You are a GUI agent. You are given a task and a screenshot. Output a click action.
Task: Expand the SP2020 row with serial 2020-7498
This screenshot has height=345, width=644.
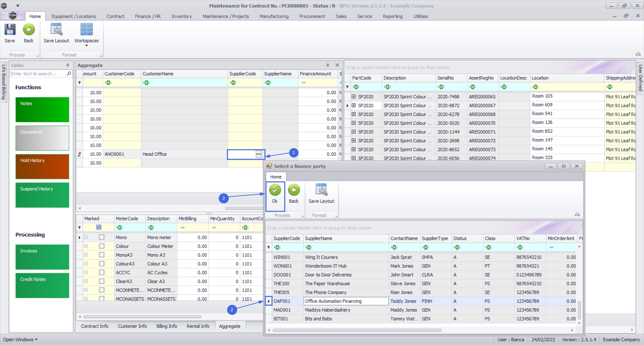pyautogui.click(x=354, y=96)
